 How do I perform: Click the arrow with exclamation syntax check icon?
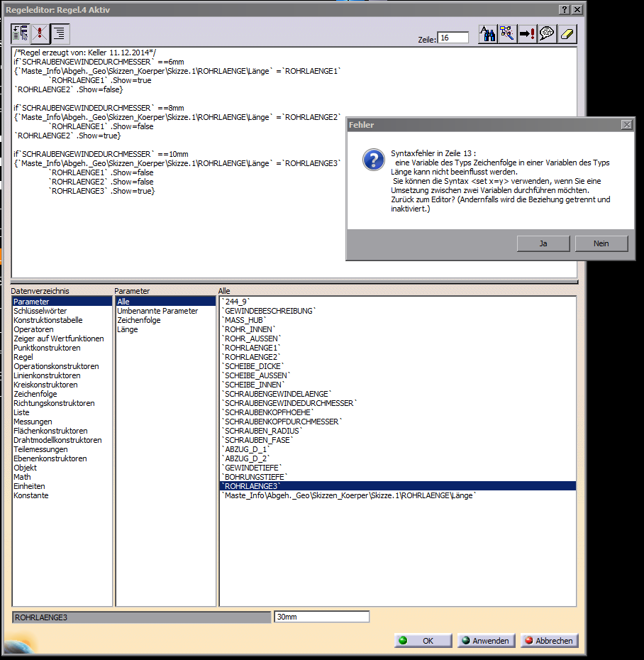click(528, 33)
